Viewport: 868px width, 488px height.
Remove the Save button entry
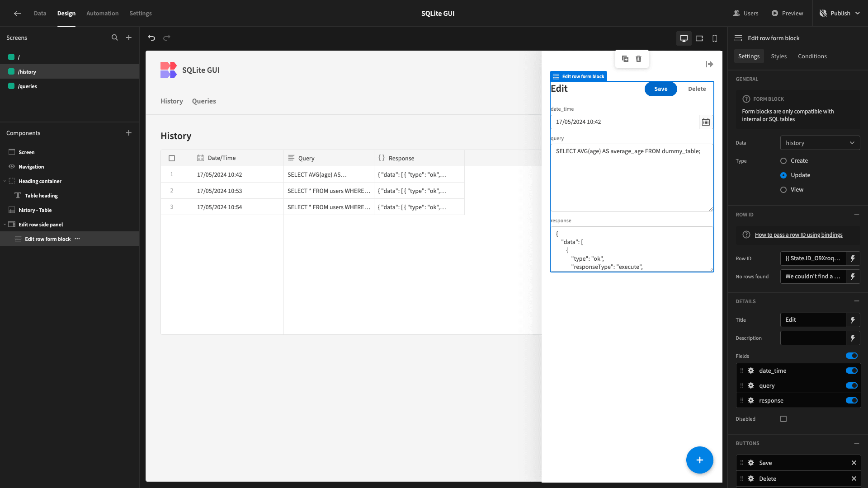[854, 463]
